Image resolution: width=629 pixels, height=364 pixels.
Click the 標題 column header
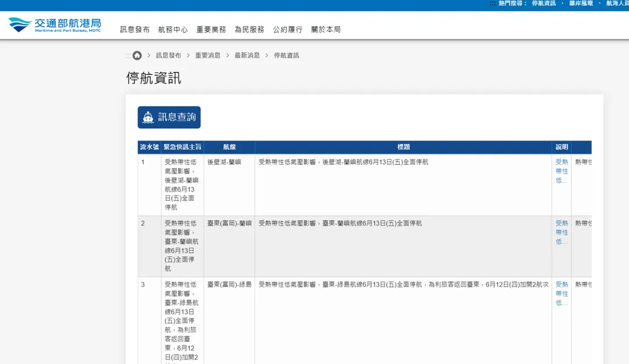[x=403, y=147]
